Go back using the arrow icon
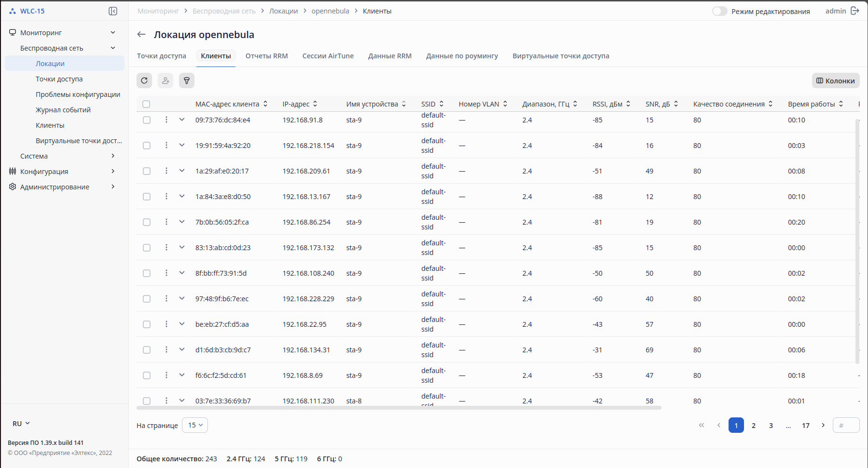Screen dimensions: 868x468 141,34
